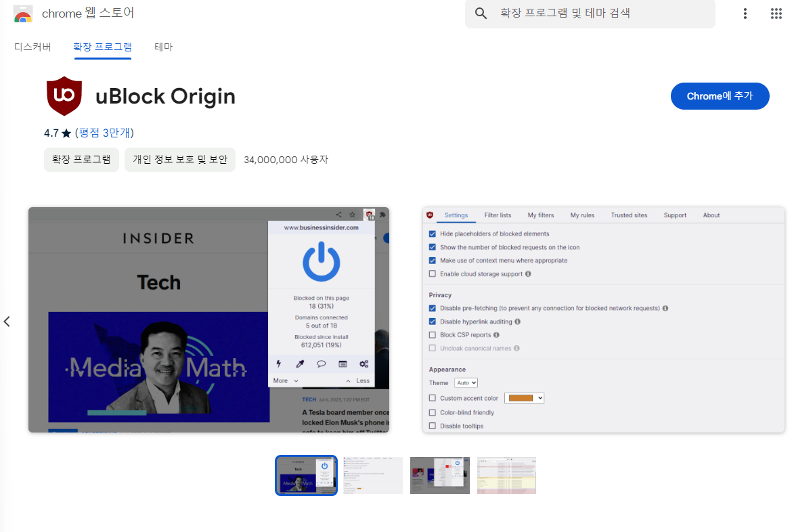Click the bookmark star icon in screenshot
794x532 pixels.
(x=353, y=215)
